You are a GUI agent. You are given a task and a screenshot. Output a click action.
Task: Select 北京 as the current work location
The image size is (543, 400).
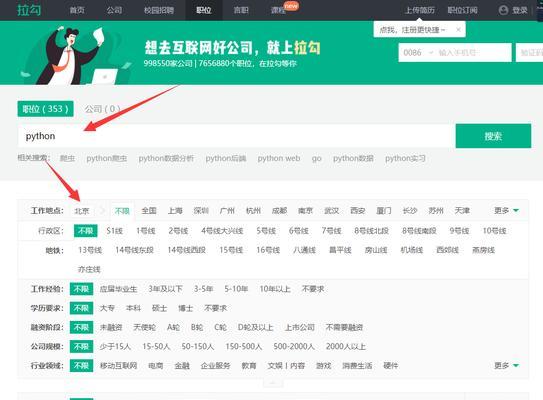point(82,211)
